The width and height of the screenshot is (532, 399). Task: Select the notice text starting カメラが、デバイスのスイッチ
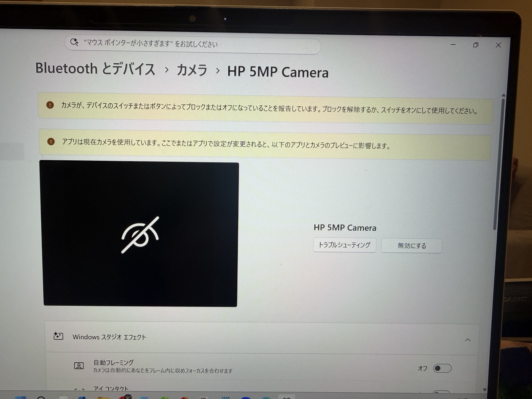click(x=269, y=108)
